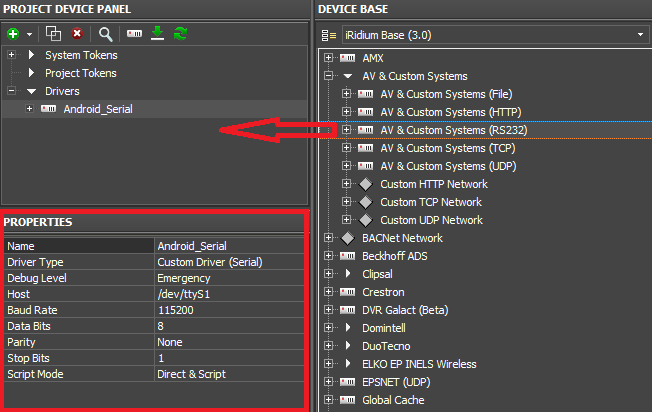Click the green add device button
The image size is (652, 412).
(13, 34)
